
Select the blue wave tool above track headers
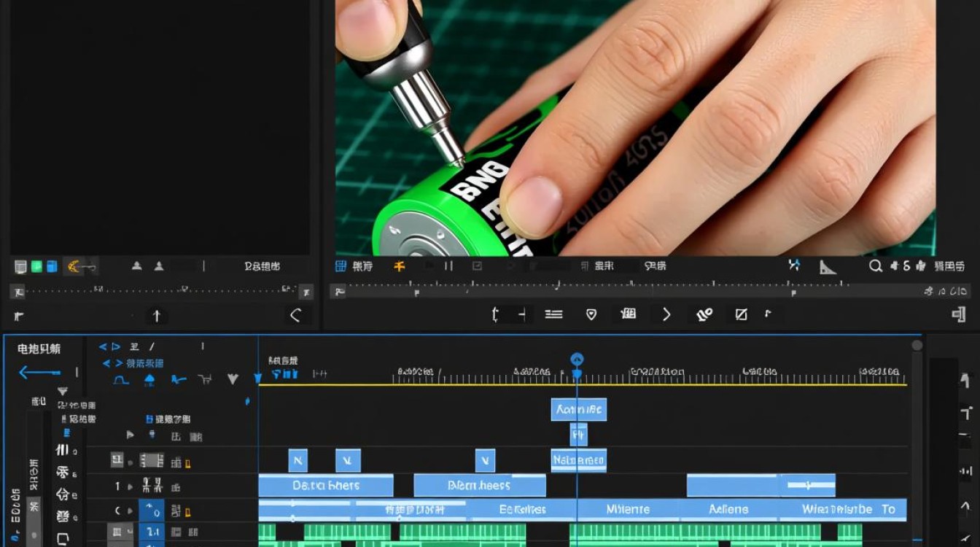179,379
